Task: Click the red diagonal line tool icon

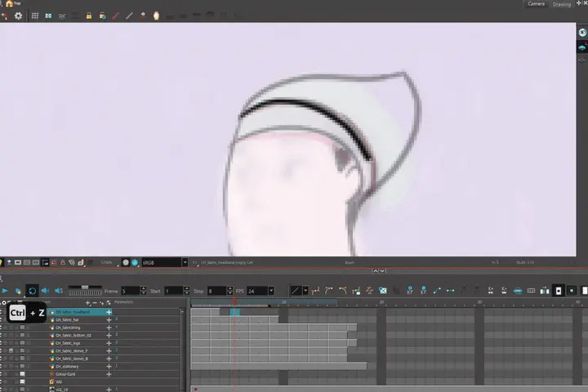Action: [116, 16]
